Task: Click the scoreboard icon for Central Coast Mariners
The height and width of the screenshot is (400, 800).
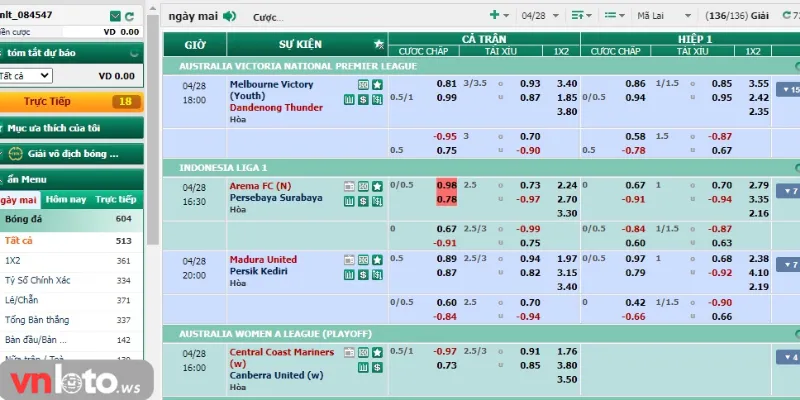Action: coord(362,353)
